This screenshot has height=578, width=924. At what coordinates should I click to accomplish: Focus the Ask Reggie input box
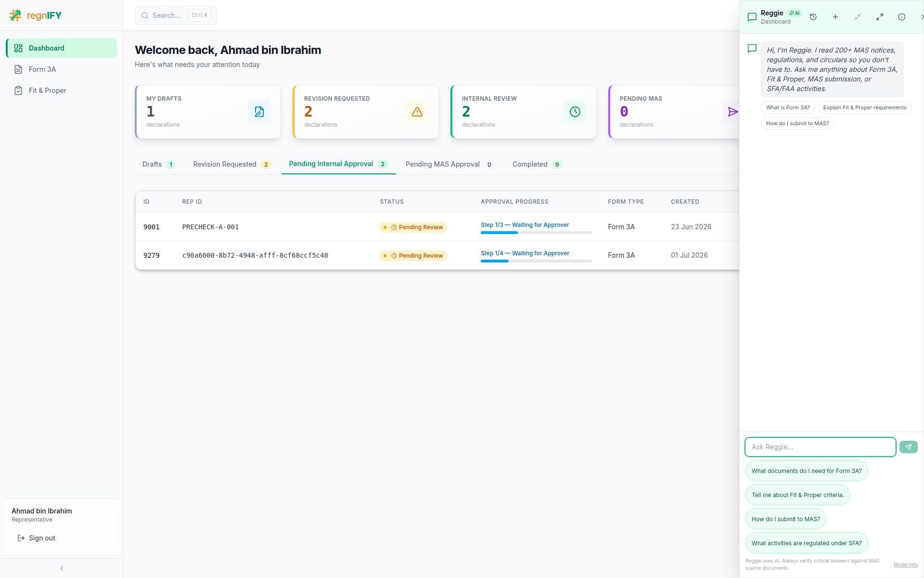point(820,447)
